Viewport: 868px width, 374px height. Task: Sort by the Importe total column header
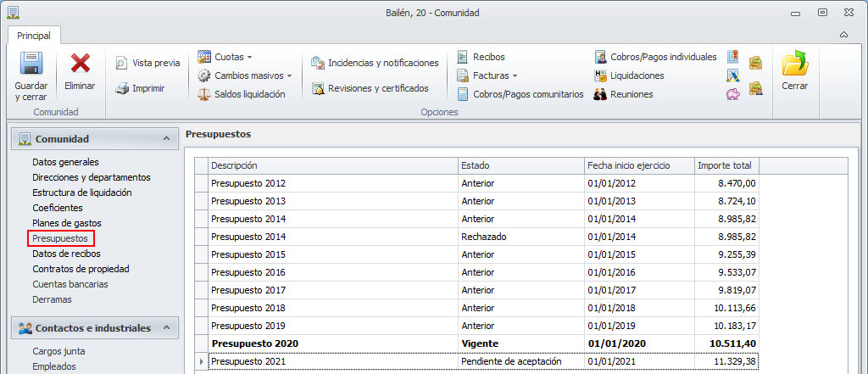[726, 165]
